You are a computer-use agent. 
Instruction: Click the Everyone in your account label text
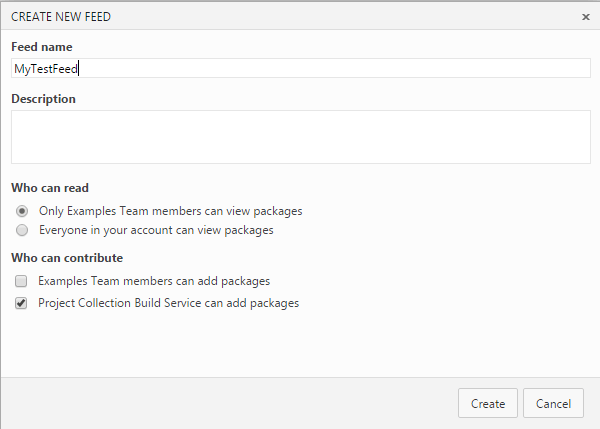[x=155, y=230]
